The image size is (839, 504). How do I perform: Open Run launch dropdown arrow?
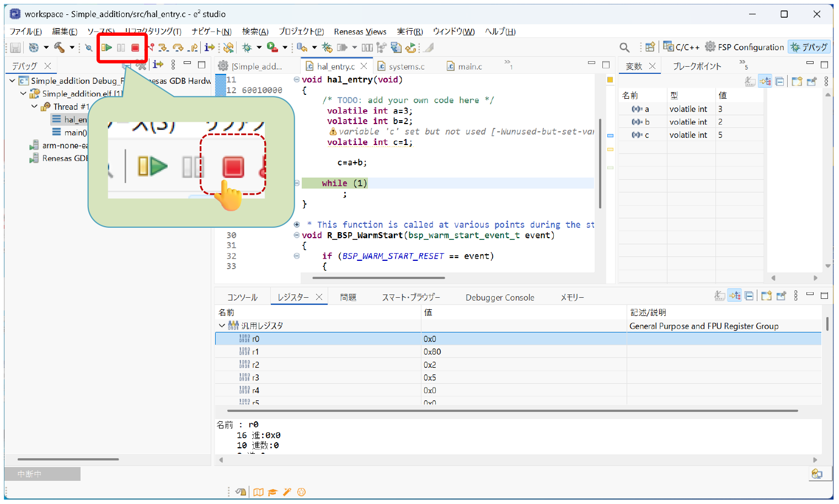click(285, 48)
